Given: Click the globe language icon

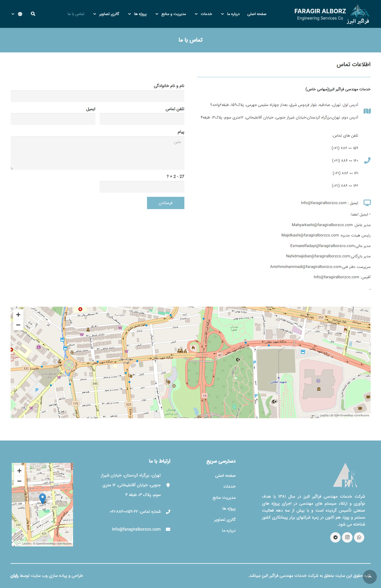Looking at the screenshot, I should pos(20,14).
